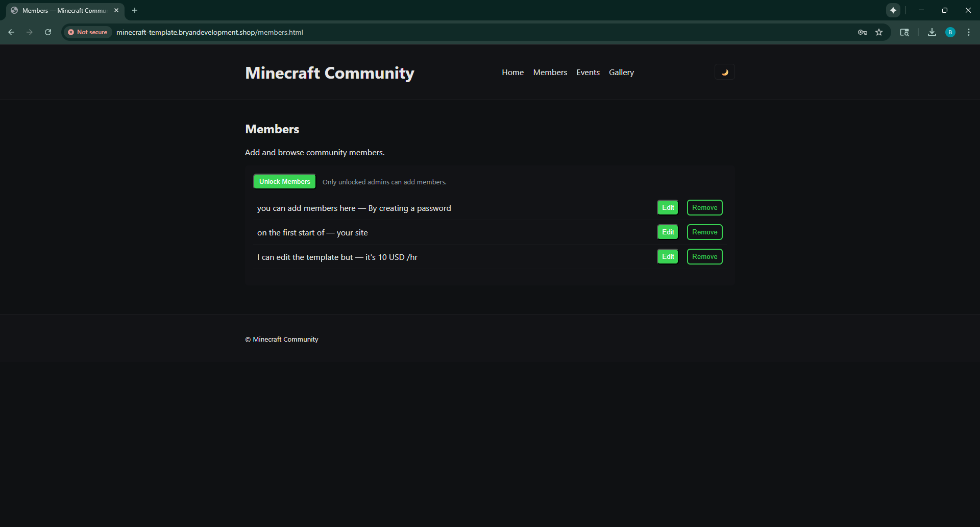
Task: Click the profile avatar icon
Action: click(x=950, y=32)
